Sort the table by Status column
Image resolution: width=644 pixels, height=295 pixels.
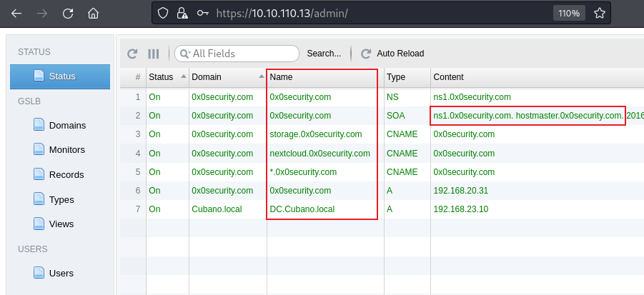[165, 76]
